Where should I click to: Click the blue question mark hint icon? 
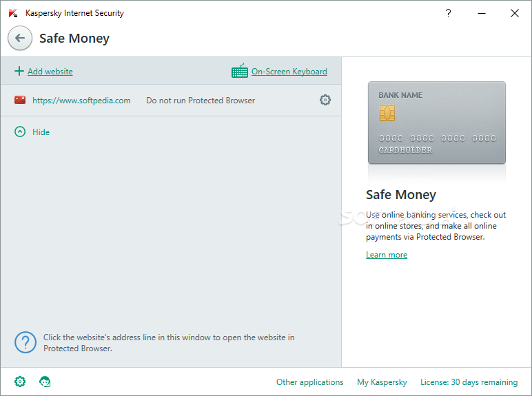click(x=25, y=342)
